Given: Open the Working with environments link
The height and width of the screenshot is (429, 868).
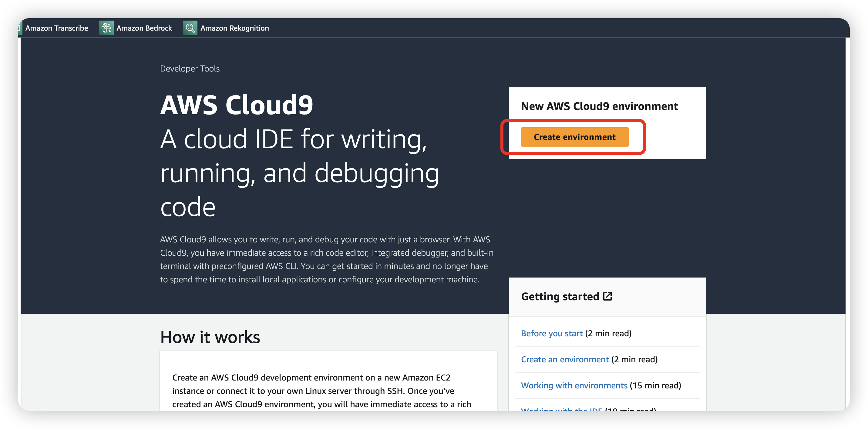Looking at the screenshot, I should [574, 385].
